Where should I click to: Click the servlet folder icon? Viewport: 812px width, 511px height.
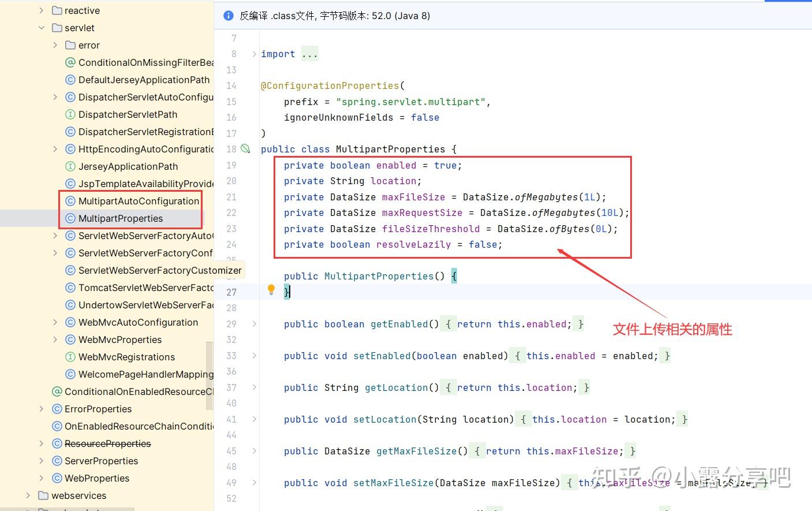pos(57,28)
